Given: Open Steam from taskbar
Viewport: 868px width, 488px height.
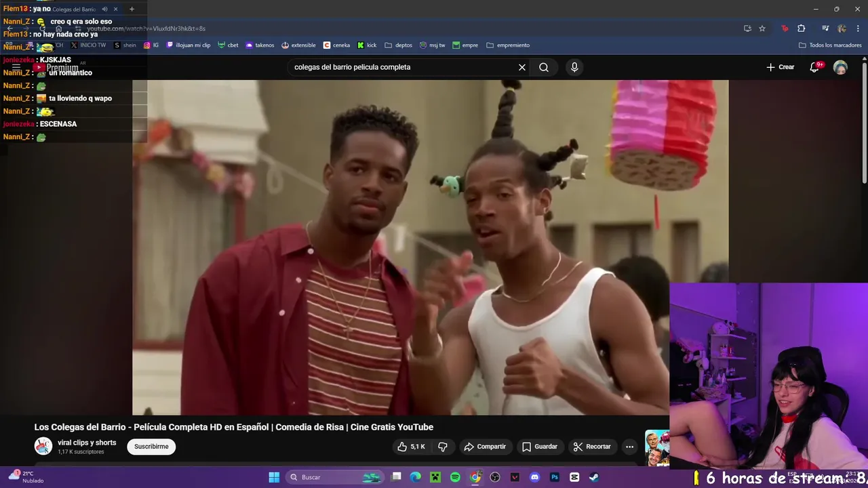Looking at the screenshot, I should 594,477.
